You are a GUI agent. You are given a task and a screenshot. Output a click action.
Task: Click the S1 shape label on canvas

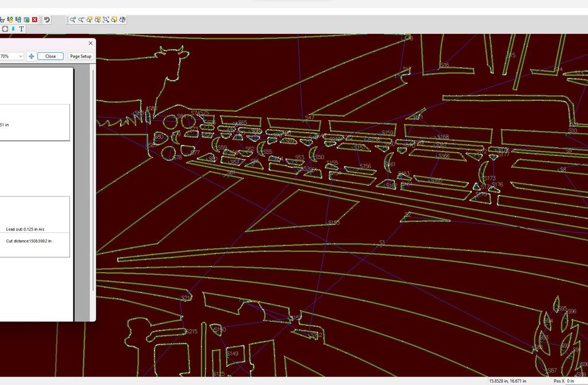[x=382, y=243]
